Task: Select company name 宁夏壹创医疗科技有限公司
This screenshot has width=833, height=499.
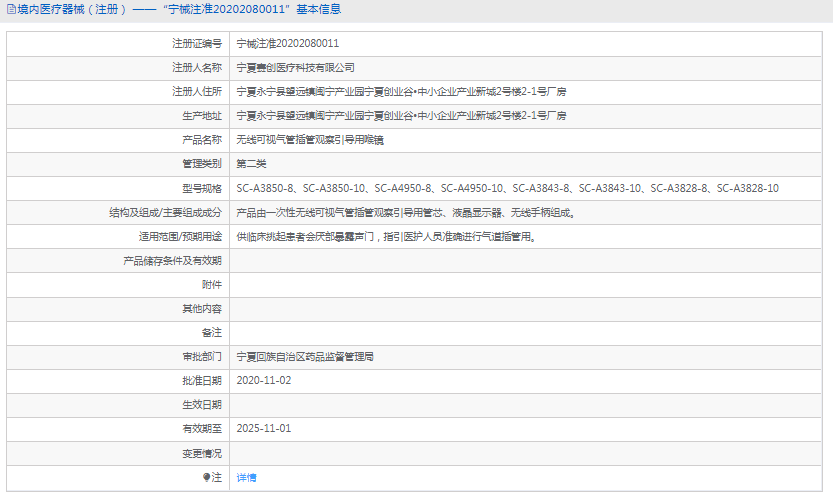Action: 295,67
